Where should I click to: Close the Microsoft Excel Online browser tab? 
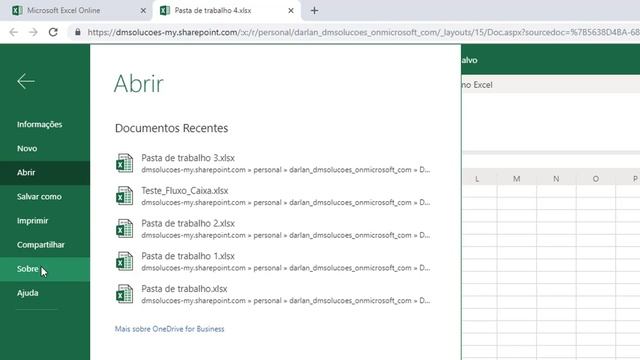pyautogui.click(x=143, y=11)
